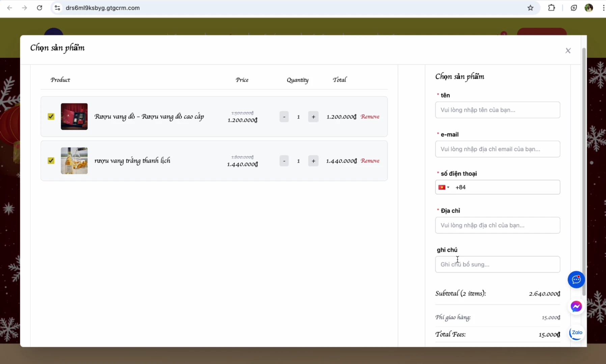Open the browser extensions menu

click(552, 8)
